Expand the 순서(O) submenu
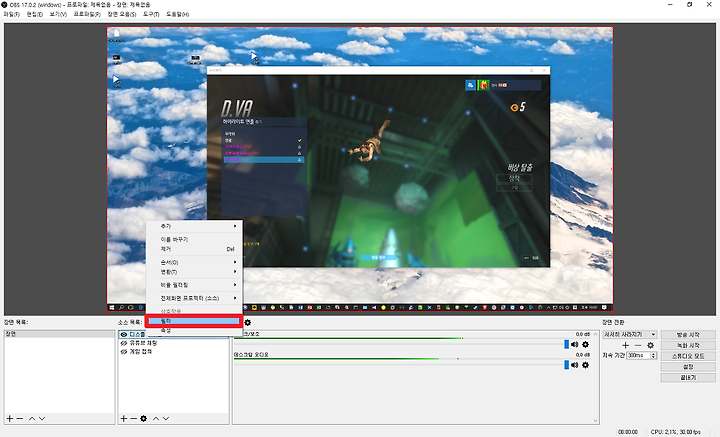The height and width of the screenshot is (437, 720). pos(194,263)
